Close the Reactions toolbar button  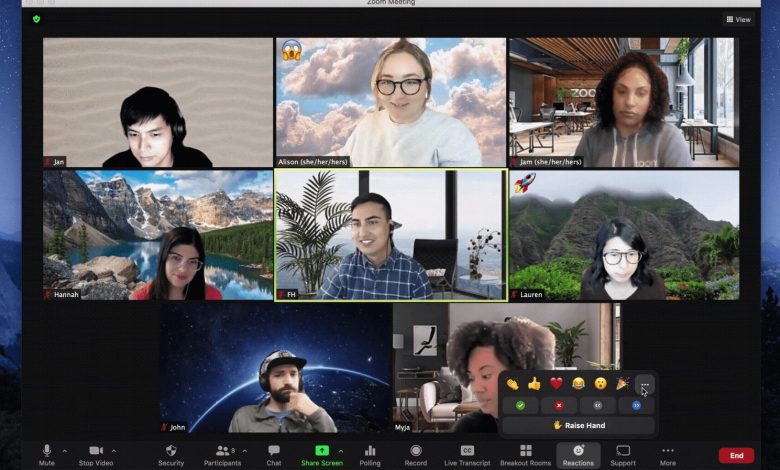point(578,455)
